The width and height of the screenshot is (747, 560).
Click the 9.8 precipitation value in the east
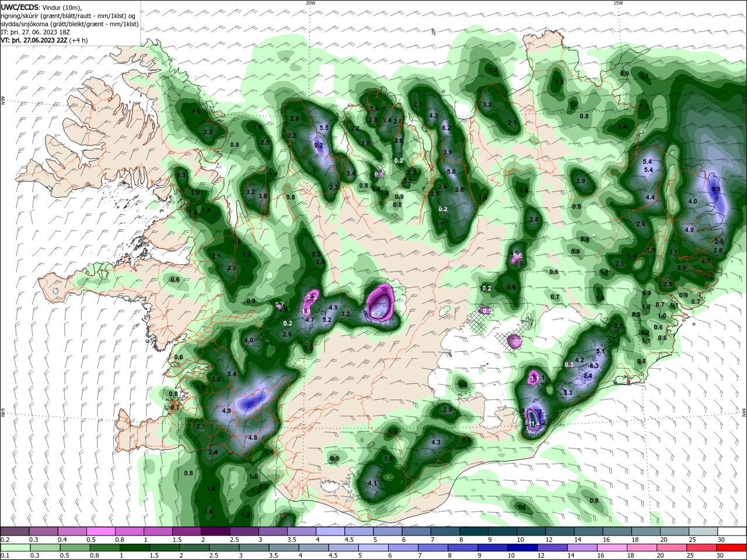pos(716,189)
